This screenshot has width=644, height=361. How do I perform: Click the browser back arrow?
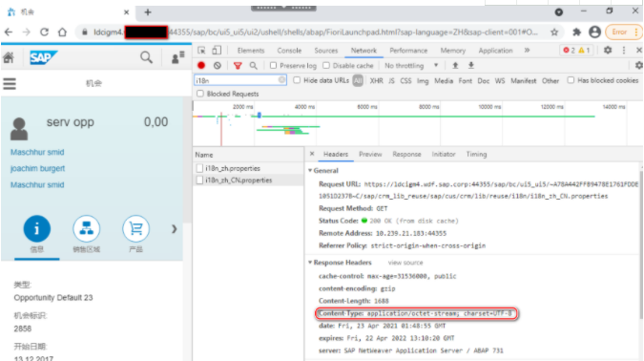tap(9, 32)
